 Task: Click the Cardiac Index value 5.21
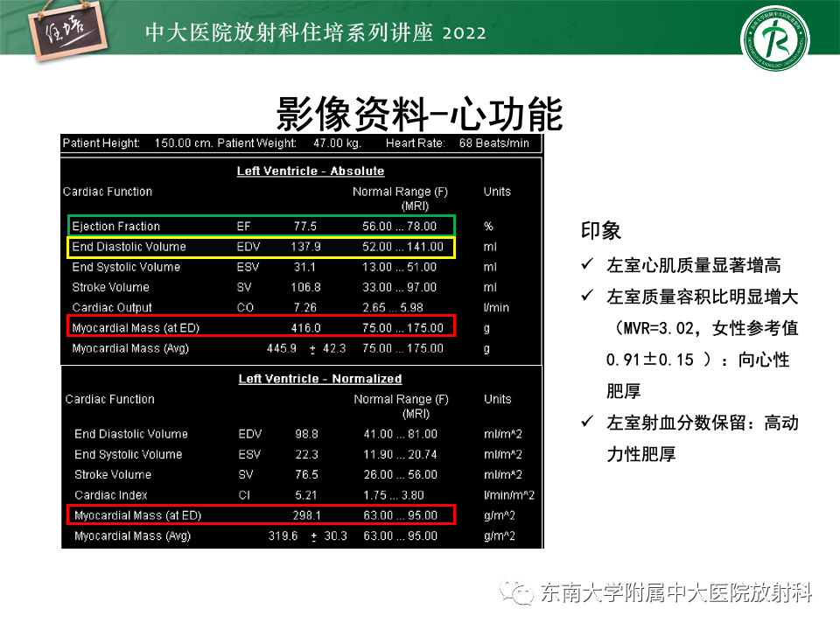pos(306,495)
